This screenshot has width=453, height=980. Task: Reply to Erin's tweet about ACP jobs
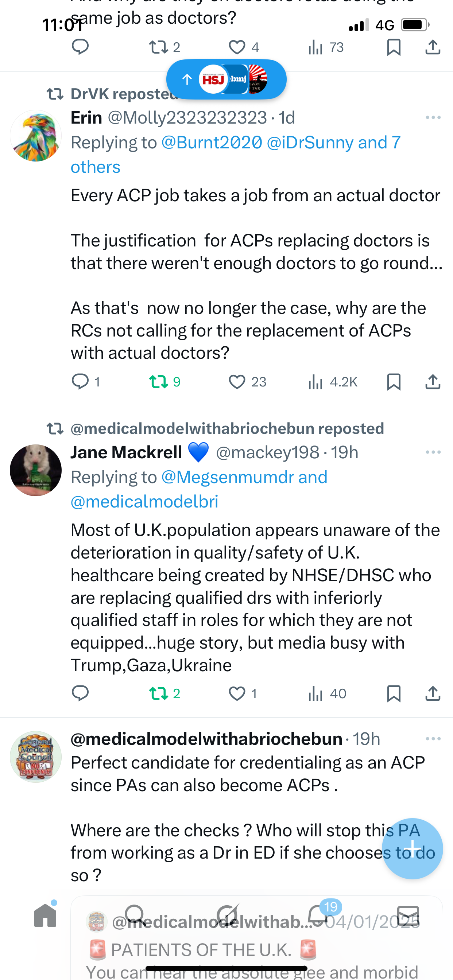pos(80,382)
